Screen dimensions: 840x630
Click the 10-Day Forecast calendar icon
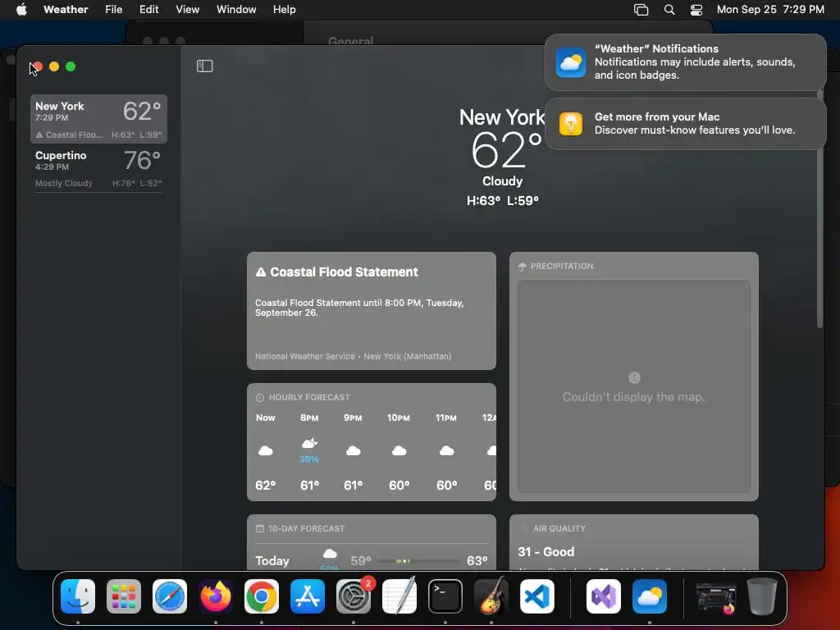pos(260,529)
